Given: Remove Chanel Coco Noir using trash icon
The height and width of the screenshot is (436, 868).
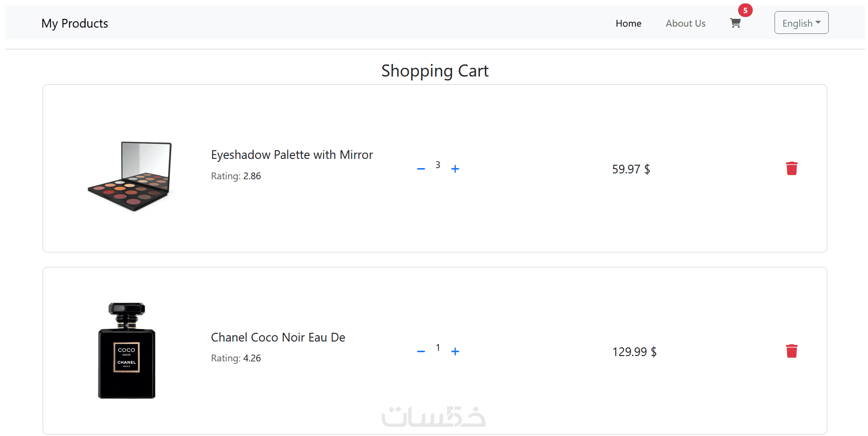Looking at the screenshot, I should pyautogui.click(x=791, y=351).
